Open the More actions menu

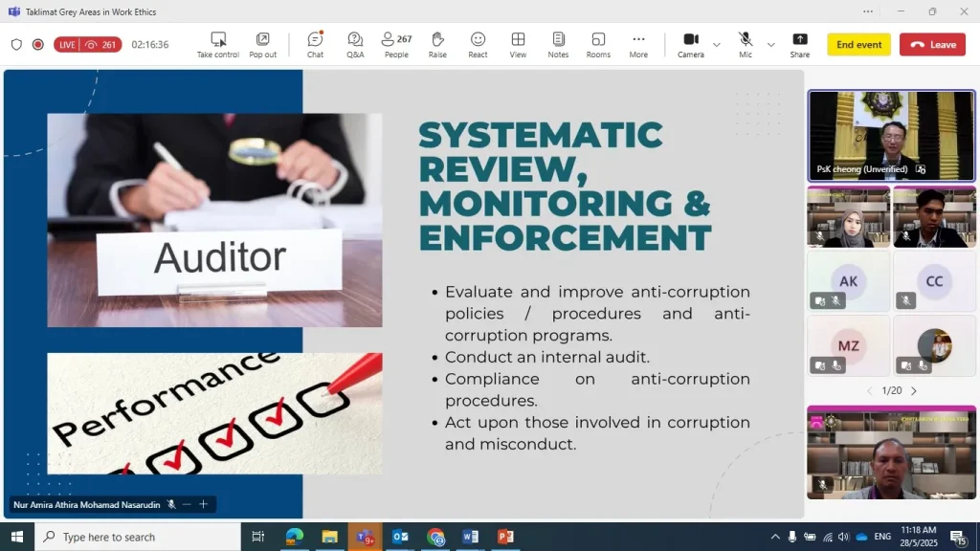[x=638, y=44]
